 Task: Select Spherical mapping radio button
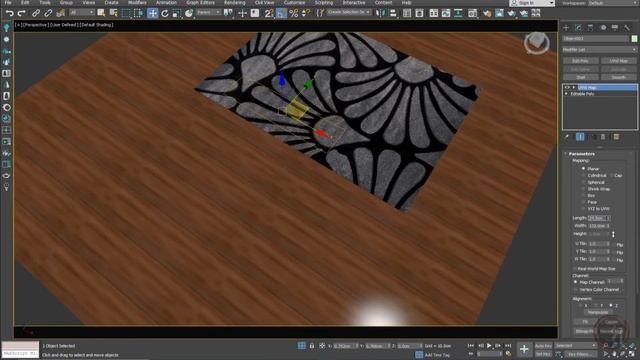[583, 182]
